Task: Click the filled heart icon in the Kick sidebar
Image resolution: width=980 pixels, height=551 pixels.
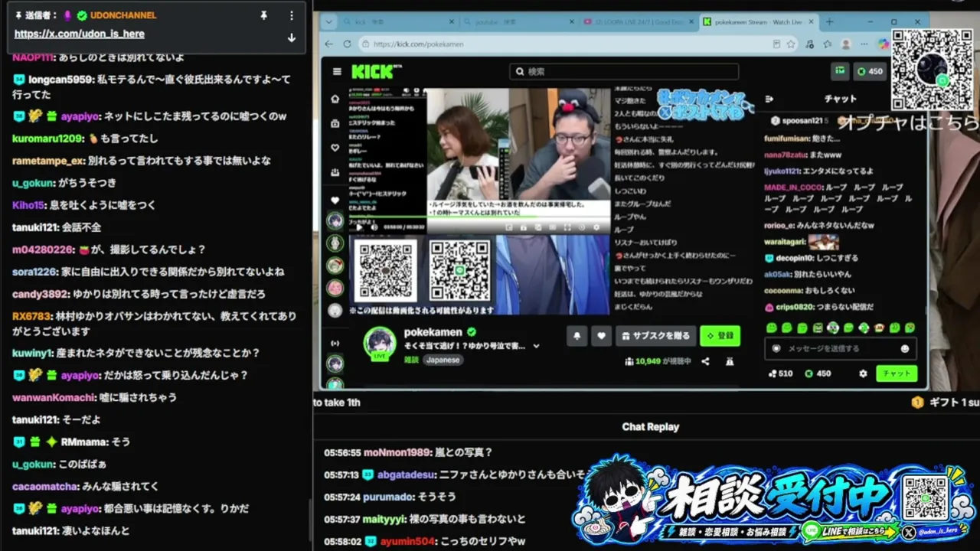Action: pyautogui.click(x=335, y=201)
